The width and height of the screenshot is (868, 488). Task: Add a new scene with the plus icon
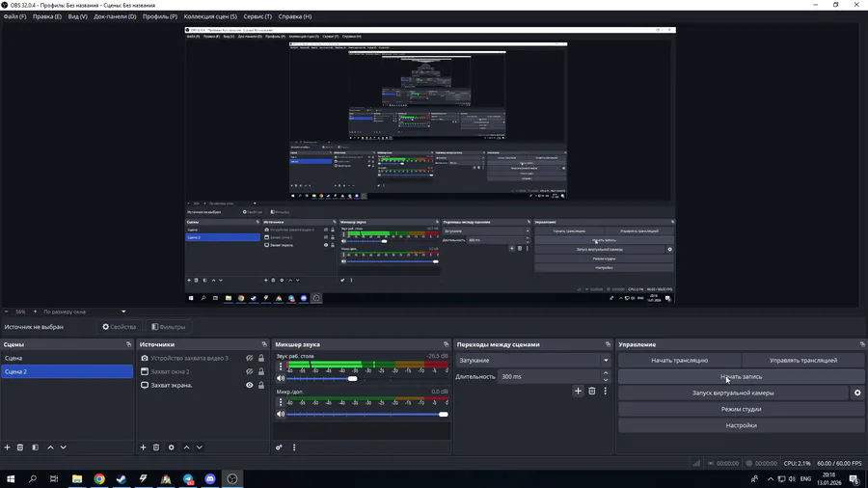(x=7, y=447)
